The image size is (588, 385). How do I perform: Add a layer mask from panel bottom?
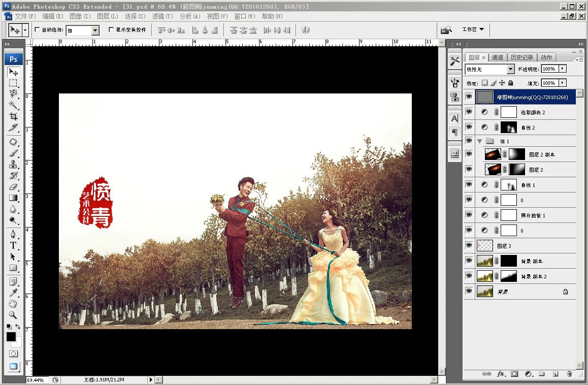514,374
